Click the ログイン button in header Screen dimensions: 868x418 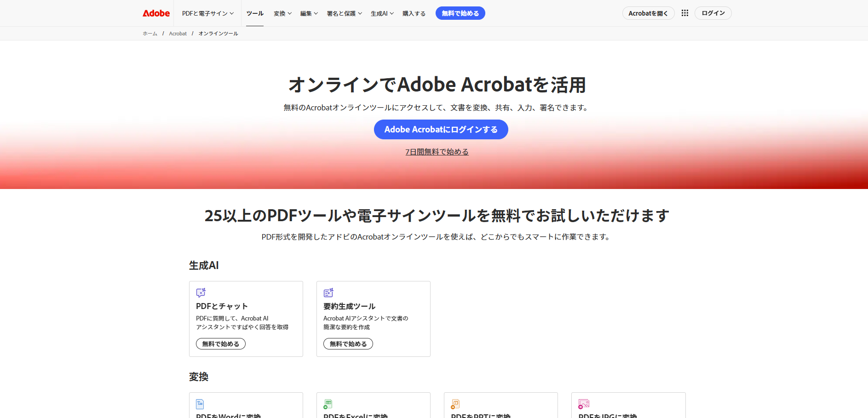pos(713,13)
